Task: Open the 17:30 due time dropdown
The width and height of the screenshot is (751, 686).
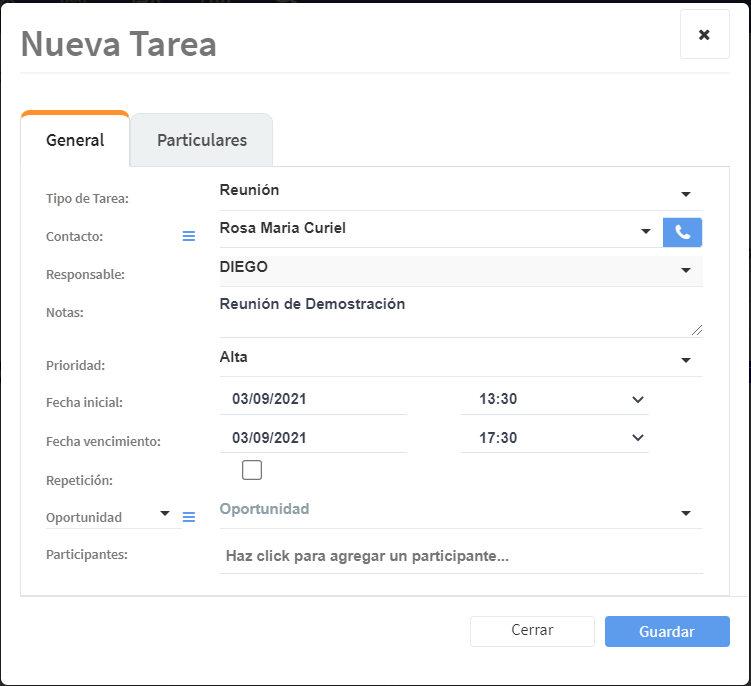Action: click(638, 438)
